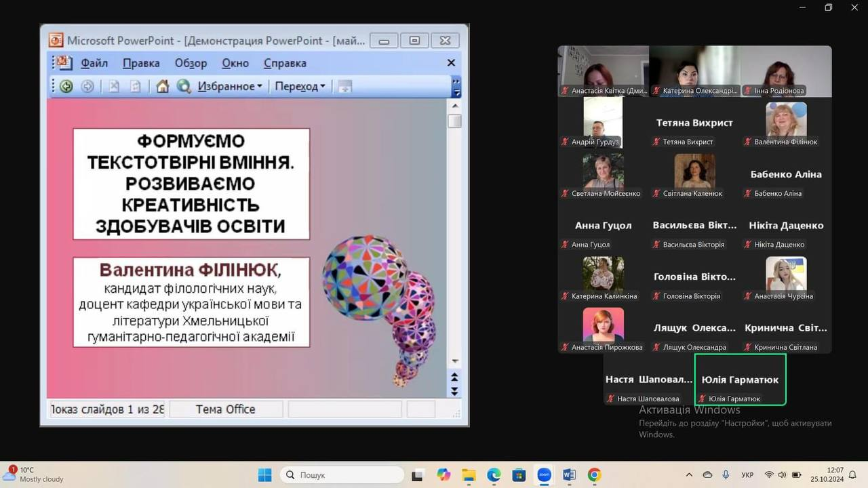Open the Справка menu
Screen dimensions: 868x488
coord(285,63)
